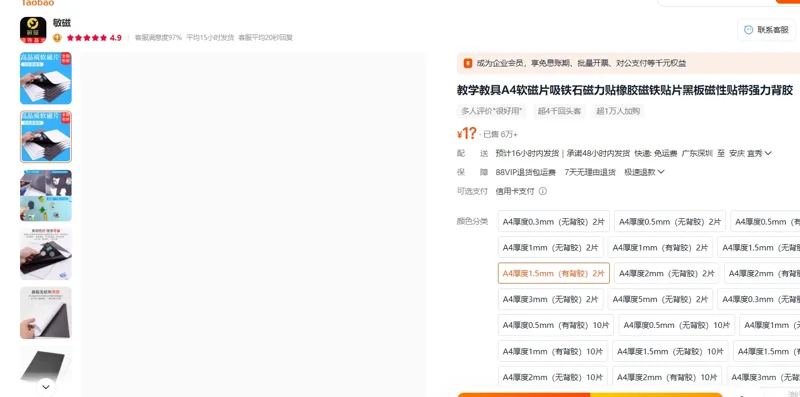
Task: Choose option A4厚度1mm(无背胶)2片
Action: 551,247
